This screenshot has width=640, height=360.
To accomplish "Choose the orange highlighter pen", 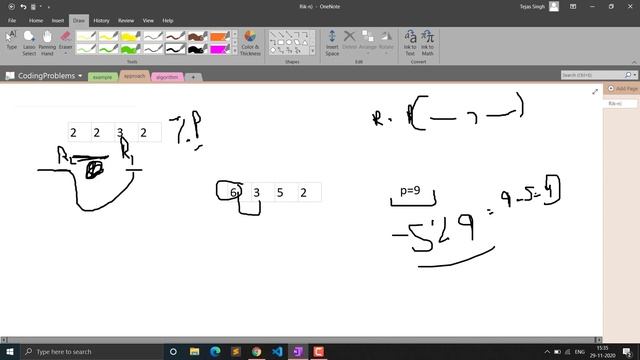I will 220,37.
